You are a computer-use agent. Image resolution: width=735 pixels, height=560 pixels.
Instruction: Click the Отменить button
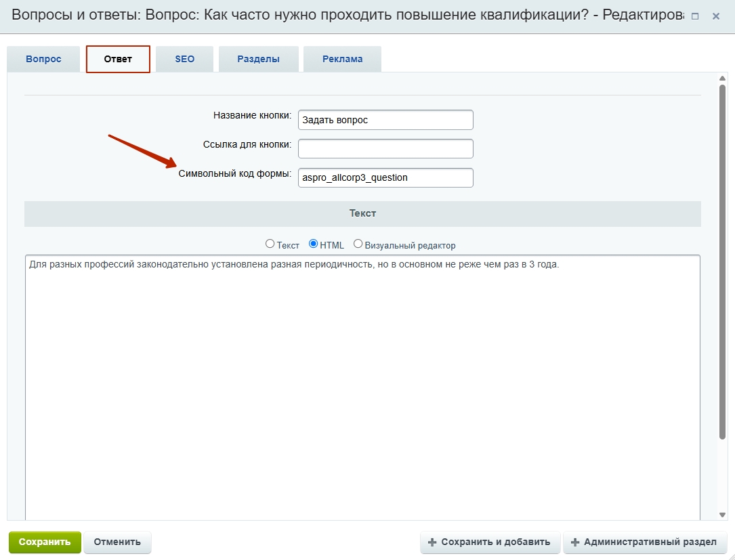tap(117, 542)
